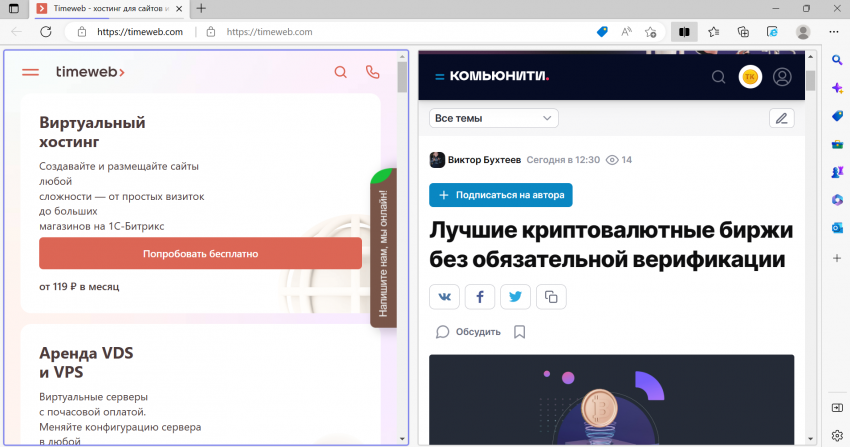The height and width of the screenshot is (447, 850).
Task: Click the left pane address bar URL
Action: (140, 32)
